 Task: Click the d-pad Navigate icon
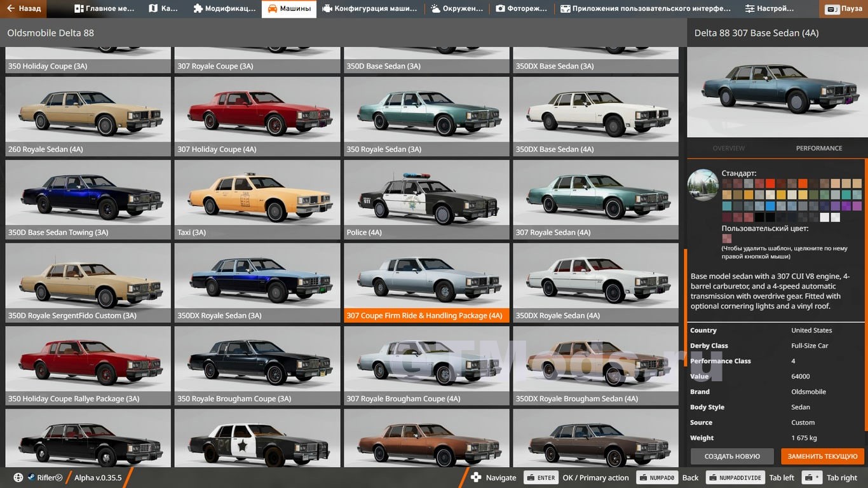pyautogui.click(x=475, y=478)
